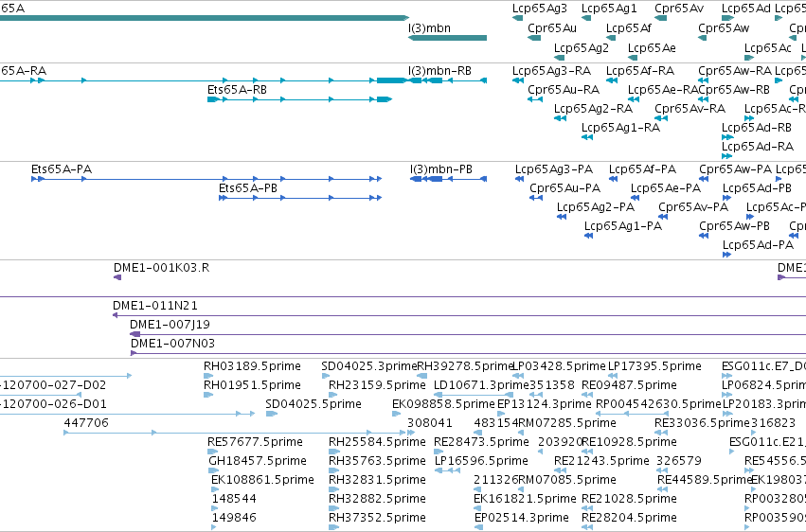Screen dimensions: 806x532
Task: Click the RH23159.5prime EST label
Action: click(377, 385)
